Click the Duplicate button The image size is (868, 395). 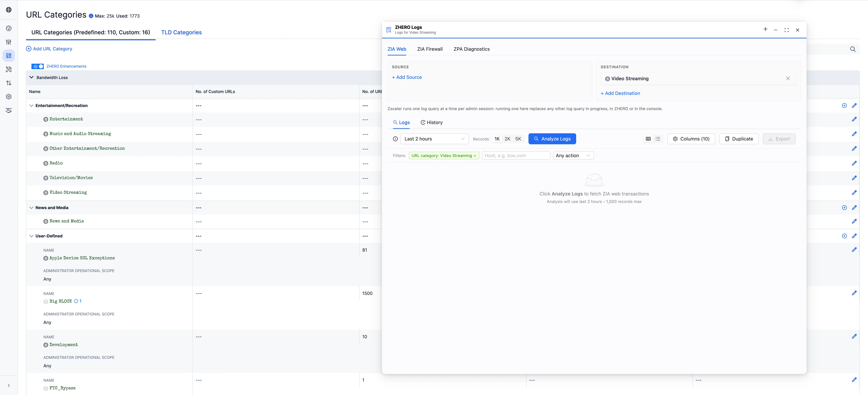coord(739,139)
